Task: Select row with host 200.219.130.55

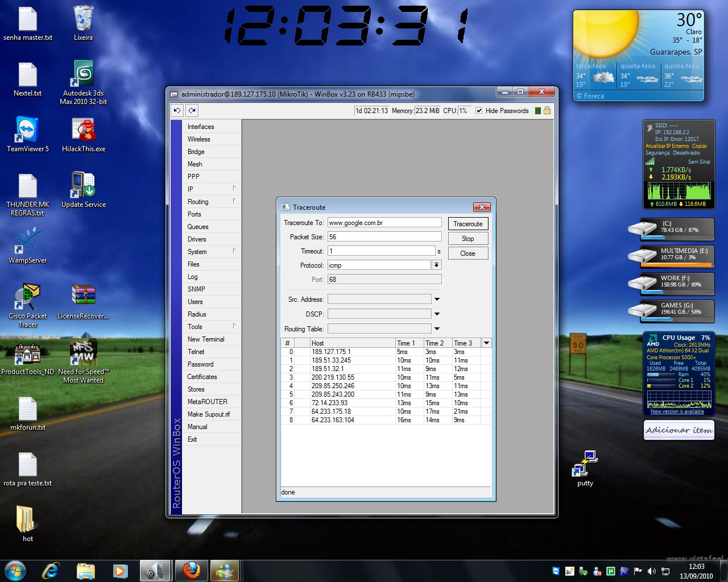Action: click(x=386, y=377)
